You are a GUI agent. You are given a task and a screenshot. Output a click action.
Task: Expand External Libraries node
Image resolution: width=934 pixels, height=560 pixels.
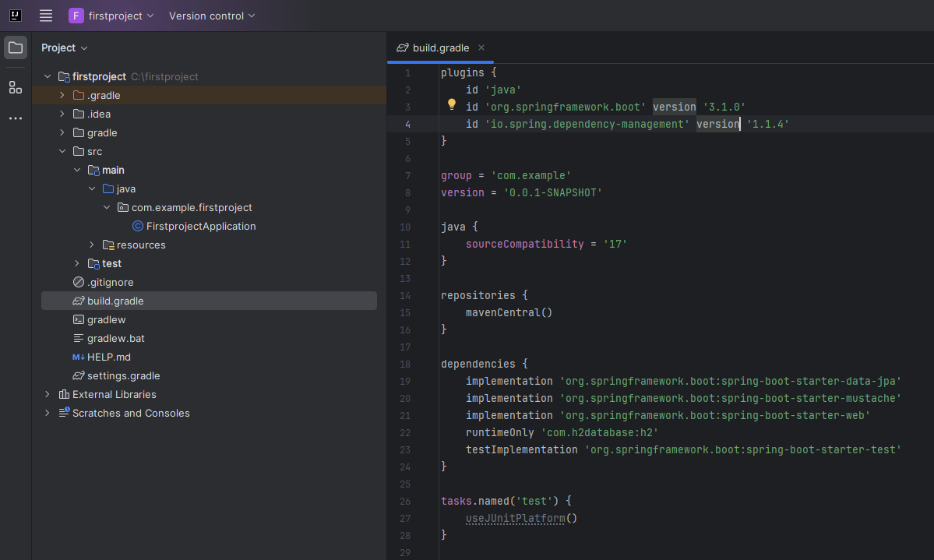pos(48,394)
